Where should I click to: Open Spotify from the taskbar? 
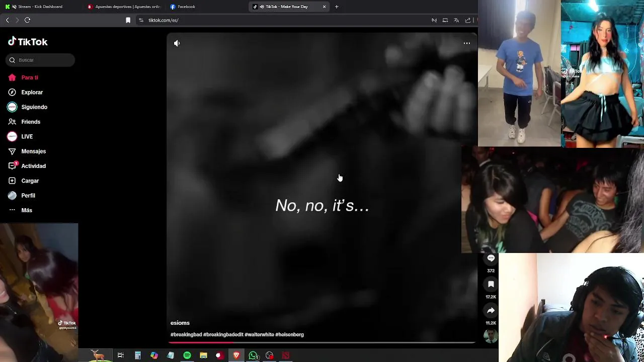[x=187, y=355]
